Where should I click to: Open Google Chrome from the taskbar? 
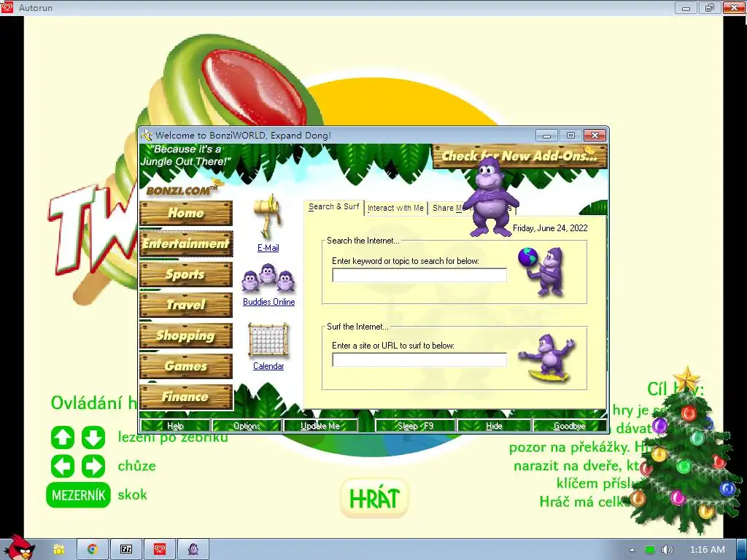click(93, 550)
